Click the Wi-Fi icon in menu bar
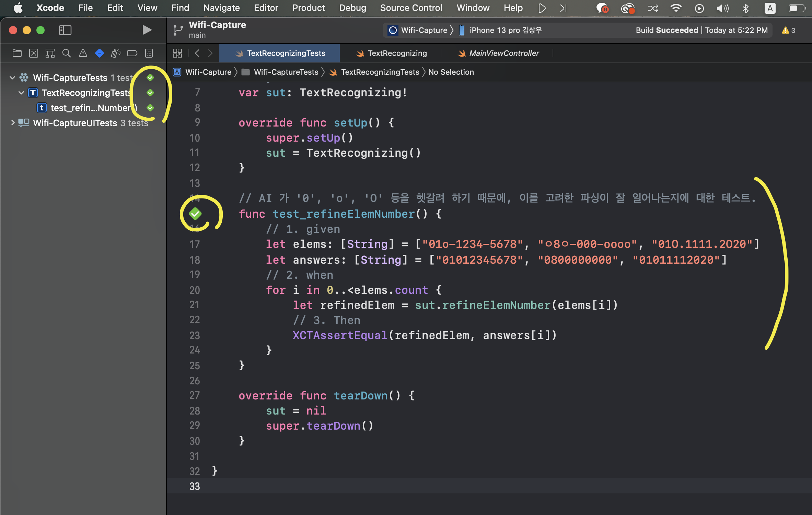 (676, 8)
